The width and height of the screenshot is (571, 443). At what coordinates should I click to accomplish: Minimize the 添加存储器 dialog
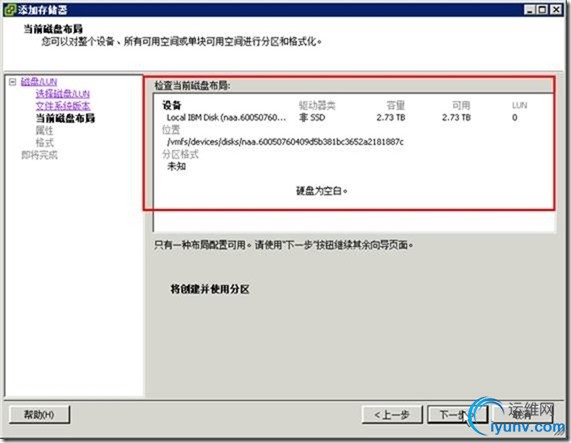(529, 10)
